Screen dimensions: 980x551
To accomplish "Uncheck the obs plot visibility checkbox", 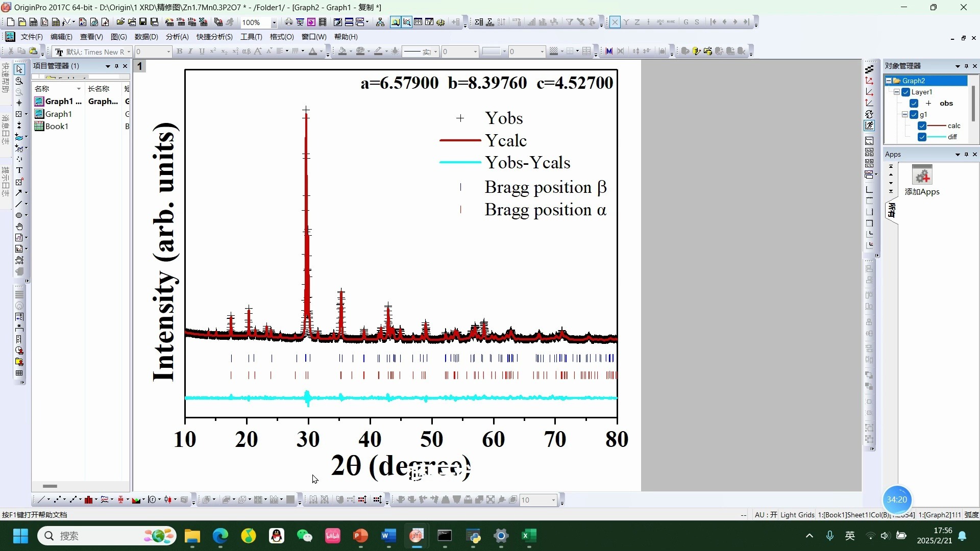I will click(914, 103).
